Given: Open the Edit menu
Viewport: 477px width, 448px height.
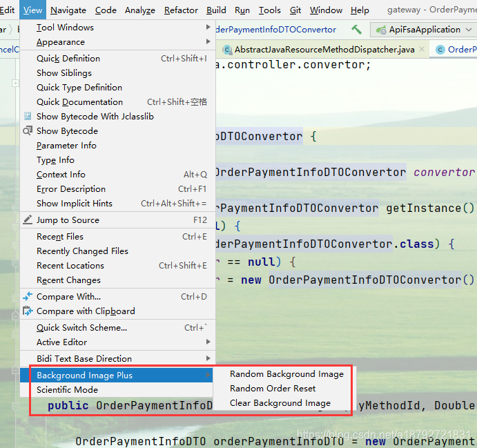Looking at the screenshot, I should point(8,10).
